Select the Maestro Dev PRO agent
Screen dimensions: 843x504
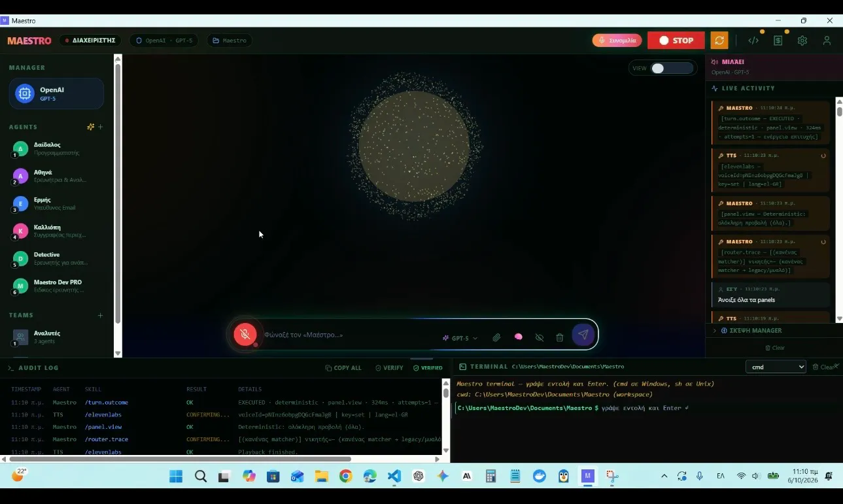(58, 286)
